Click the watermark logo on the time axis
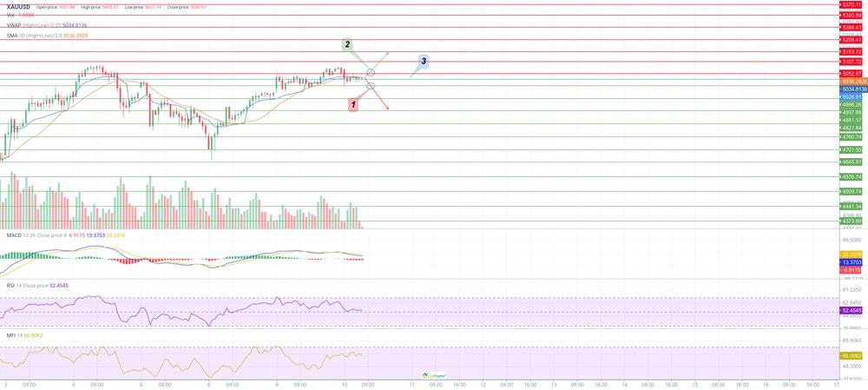 point(433,376)
